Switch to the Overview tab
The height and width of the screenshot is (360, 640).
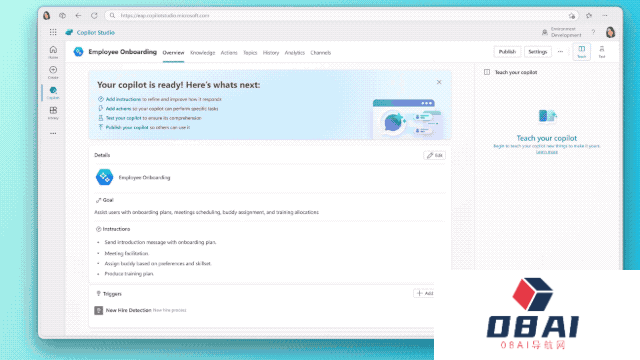pos(173,53)
